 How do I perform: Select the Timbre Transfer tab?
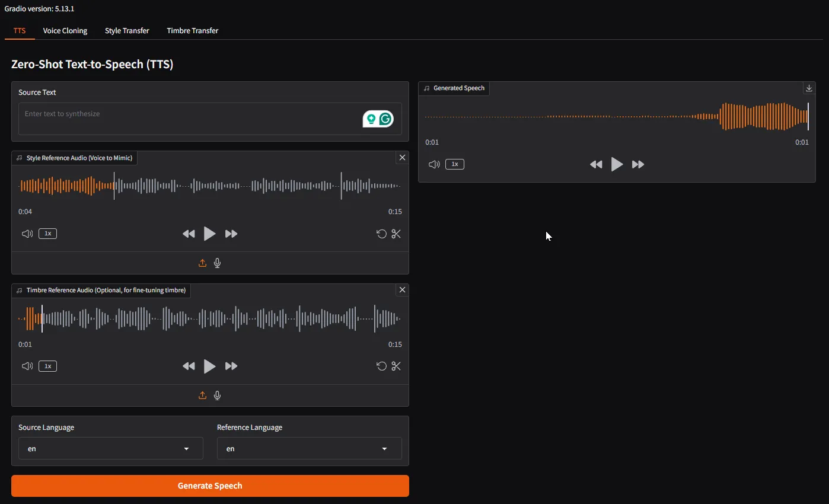[193, 31]
